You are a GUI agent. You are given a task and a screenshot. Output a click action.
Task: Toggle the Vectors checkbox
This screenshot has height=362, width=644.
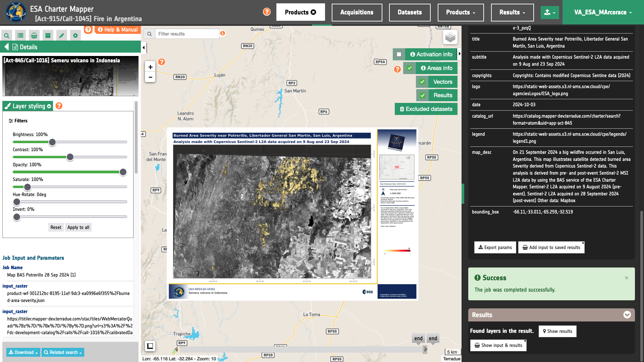(x=422, y=82)
